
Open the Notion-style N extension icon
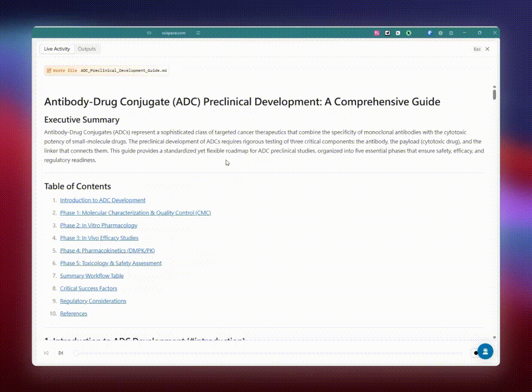click(x=398, y=33)
